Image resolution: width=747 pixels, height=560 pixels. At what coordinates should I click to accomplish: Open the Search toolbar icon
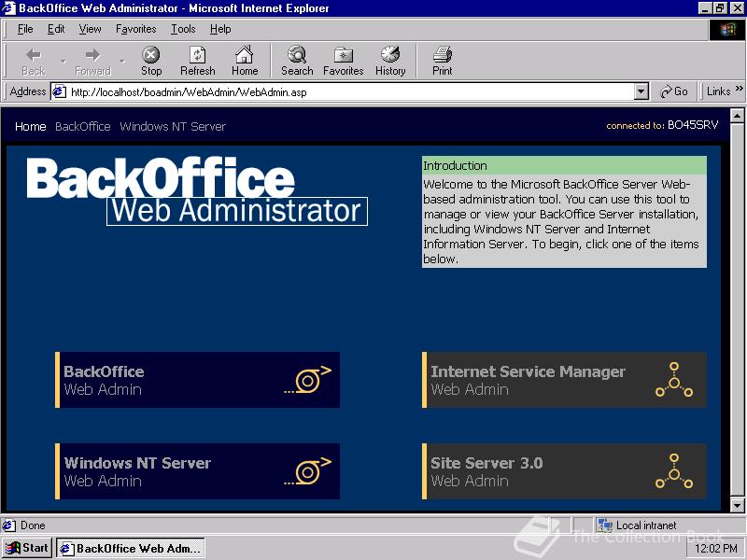[297, 55]
